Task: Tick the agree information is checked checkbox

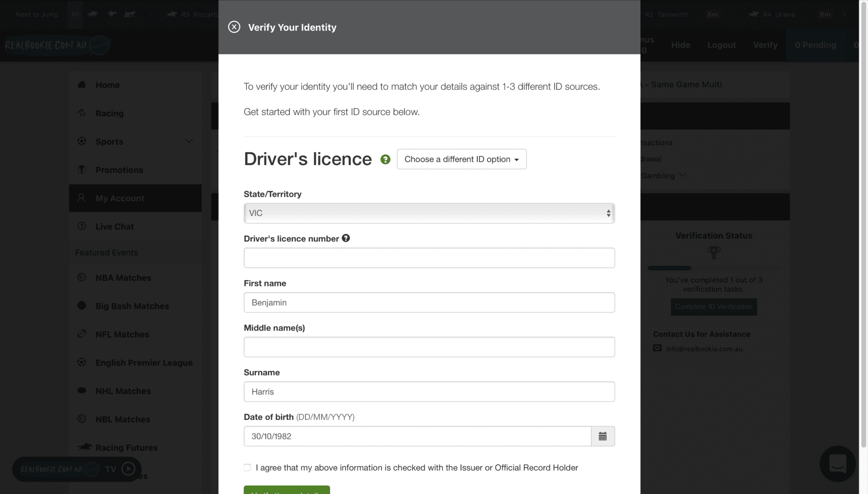Action: coord(247,467)
